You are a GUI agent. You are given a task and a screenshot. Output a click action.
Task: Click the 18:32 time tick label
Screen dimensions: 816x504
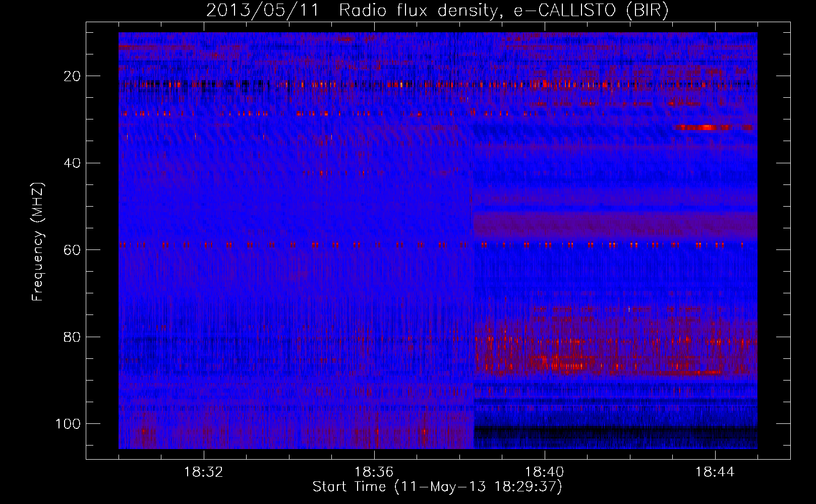(204, 472)
